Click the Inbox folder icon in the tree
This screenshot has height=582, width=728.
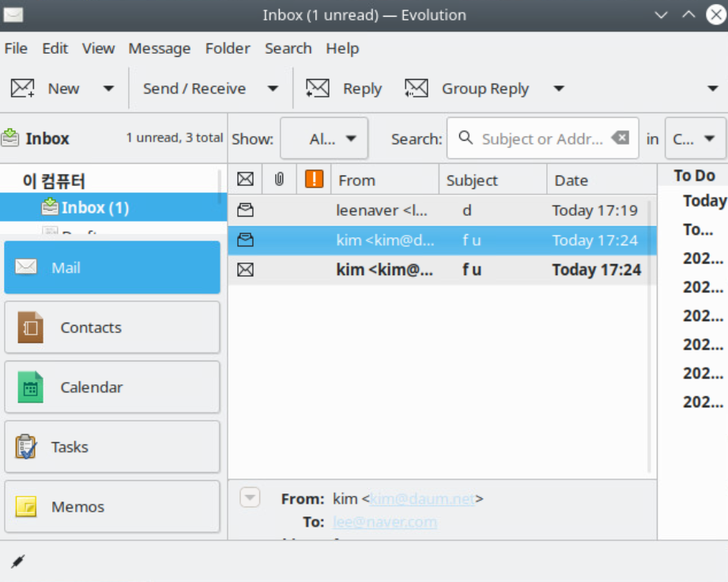[50, 206]
